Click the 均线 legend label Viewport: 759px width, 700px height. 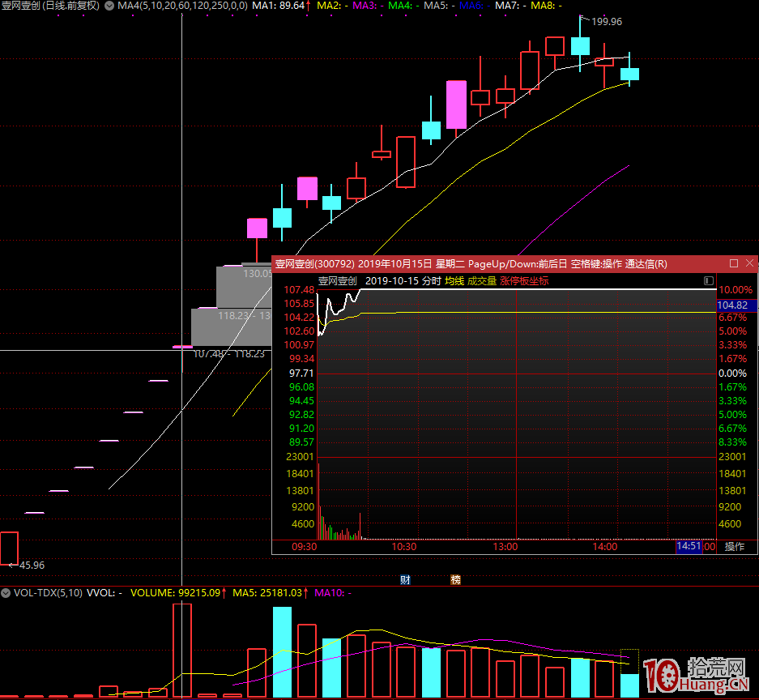[x=454, y=281]
